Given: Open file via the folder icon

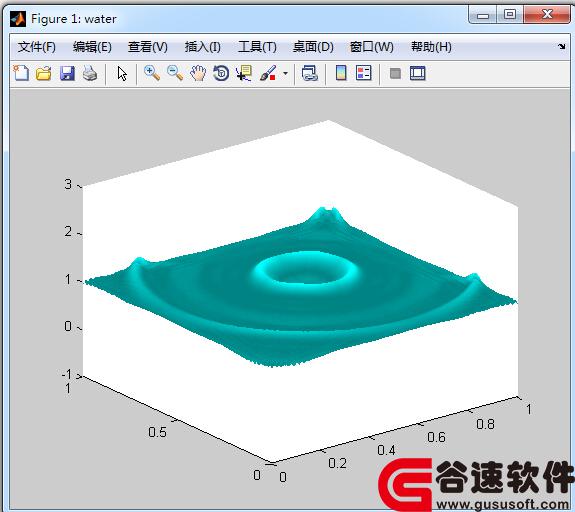Looking at the screenshot, I should [x=44, y=73].
